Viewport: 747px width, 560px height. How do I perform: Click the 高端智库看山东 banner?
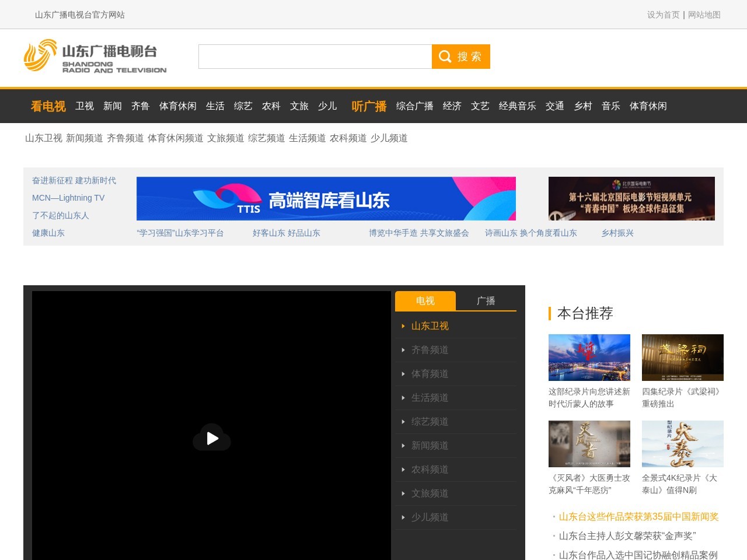tap(326, 198)
